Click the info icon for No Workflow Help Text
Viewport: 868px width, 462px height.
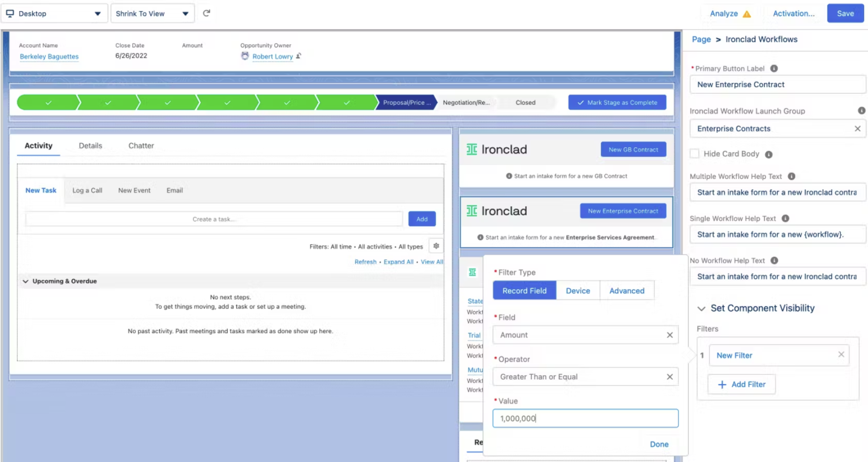[x=774, y=261]
